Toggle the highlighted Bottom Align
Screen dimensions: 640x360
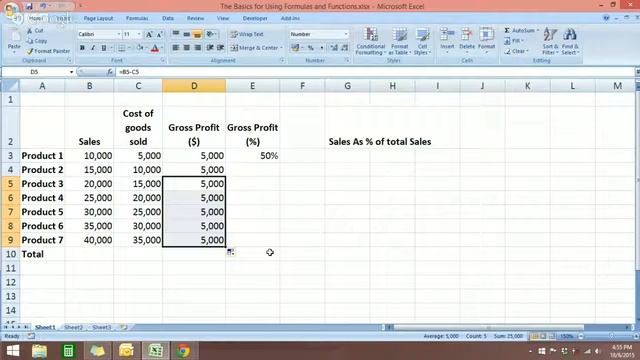click(197, 34)
